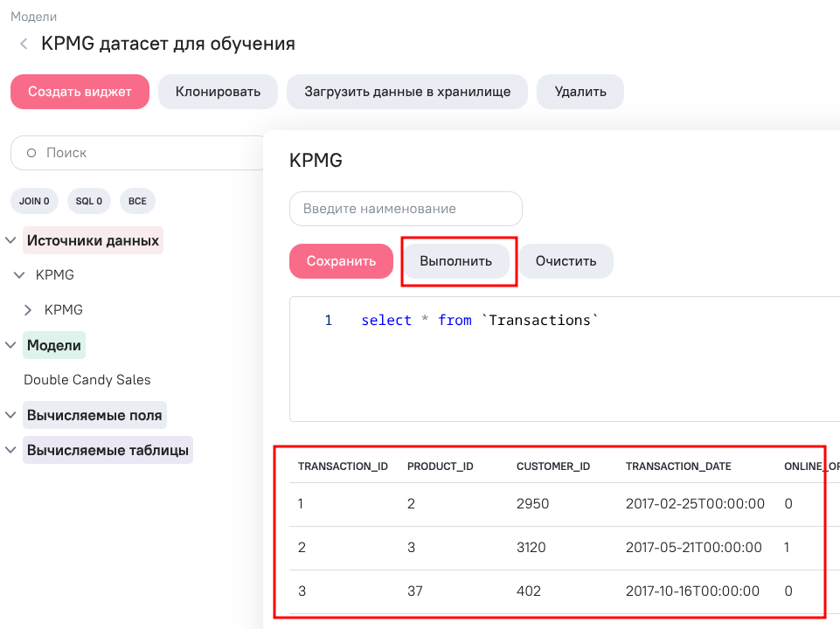The width and height of the screenshot is (840, 629).
Task: Click Загрузить данные в хранилище button
Action: [407, 92]
